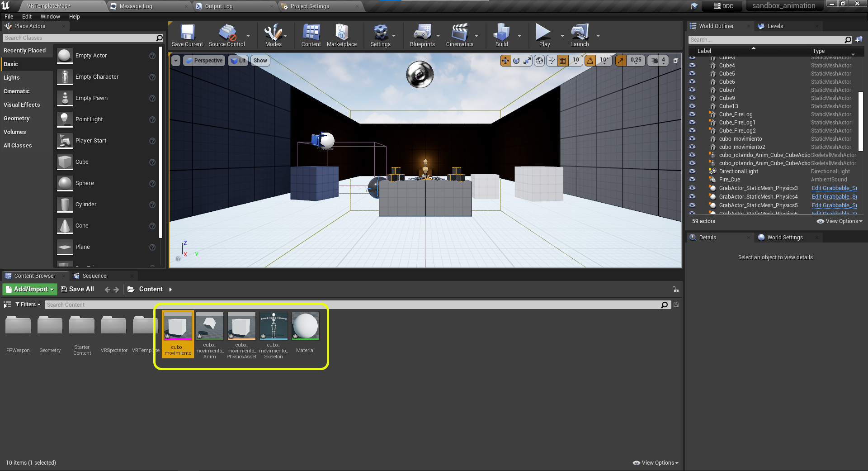Toggle visibility of Cube4 in outliner
Screen dimensions: 868x471
click(692, 66)
